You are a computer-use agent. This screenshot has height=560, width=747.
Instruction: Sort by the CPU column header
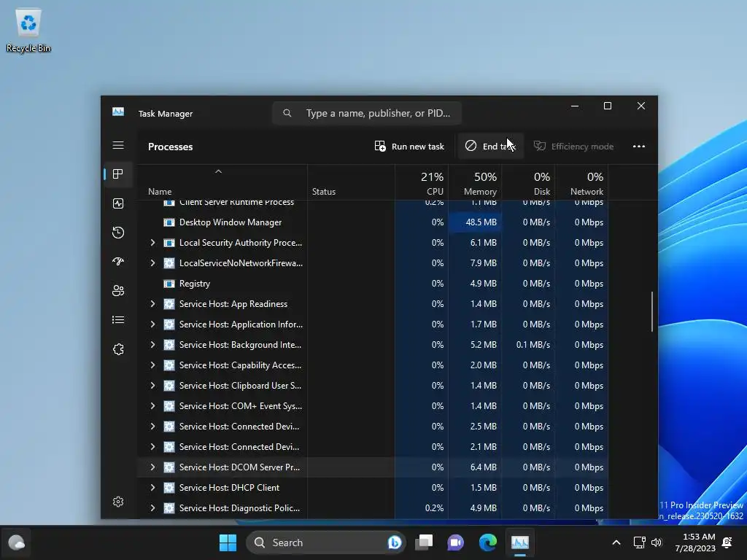pyautogui.click(x=422, y=183)
